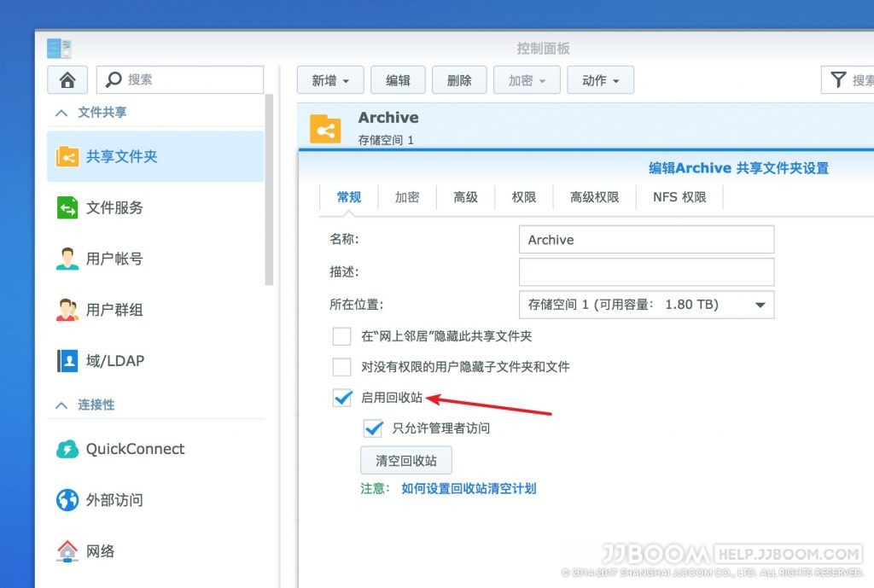
Task: Open 文件服务 file services icon
Action: coord(67,208)
